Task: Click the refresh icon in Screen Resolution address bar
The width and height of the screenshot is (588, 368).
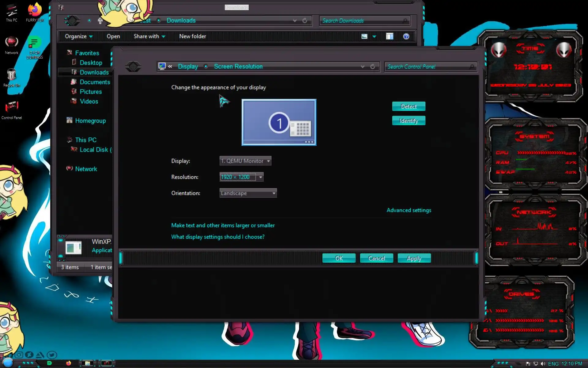Action: pyautogui.click(x=373, y=67)
